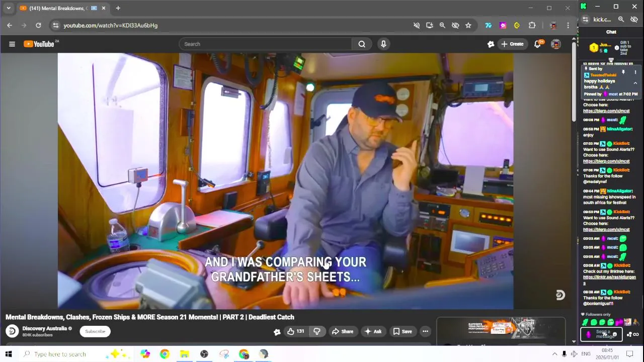View site information icon in address bar
This screenshot has height=362, width=644.
click(55, 25)
